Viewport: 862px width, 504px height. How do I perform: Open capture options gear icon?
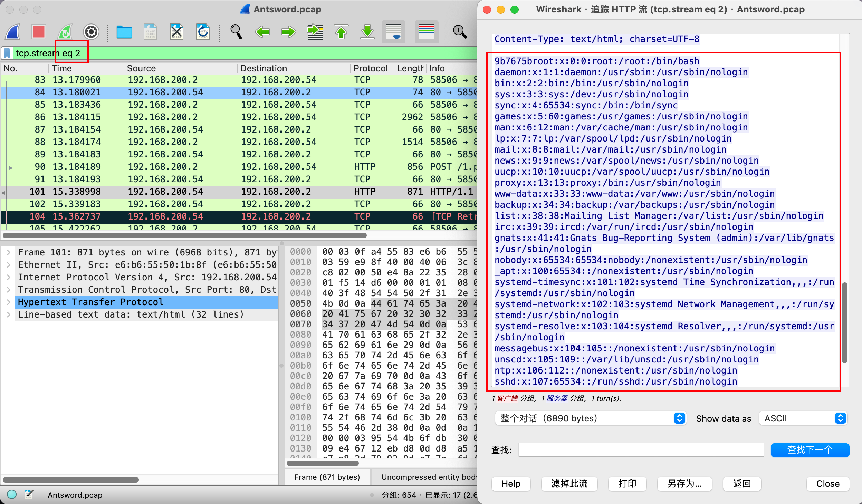pyautogui.click(x=91, y=32)
